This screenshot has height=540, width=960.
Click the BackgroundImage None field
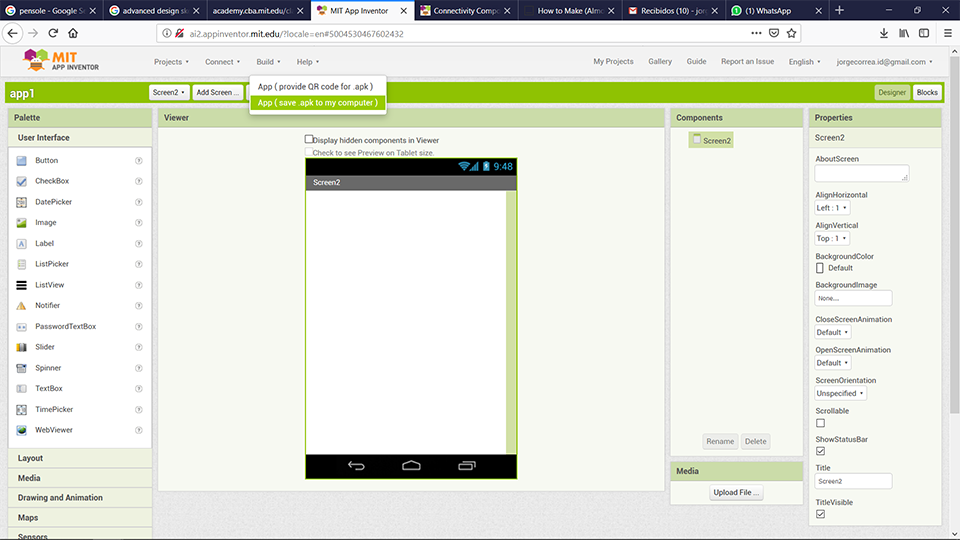(x=853, y=298)
